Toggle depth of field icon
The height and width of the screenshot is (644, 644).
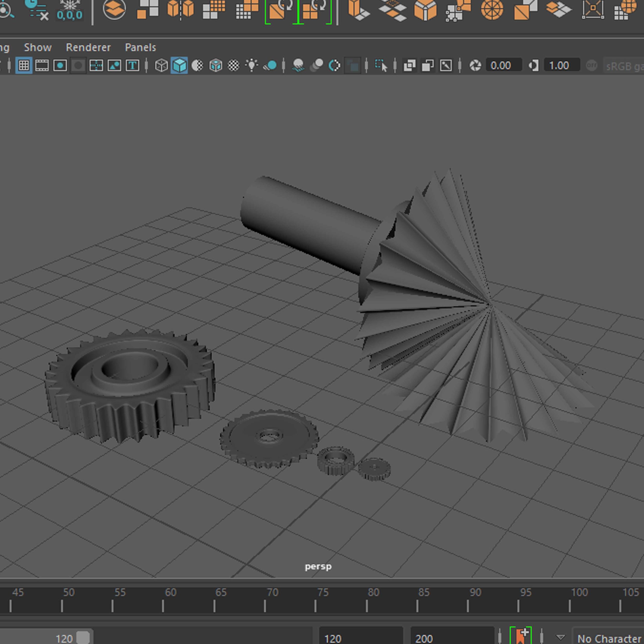[x=352, y=65]
